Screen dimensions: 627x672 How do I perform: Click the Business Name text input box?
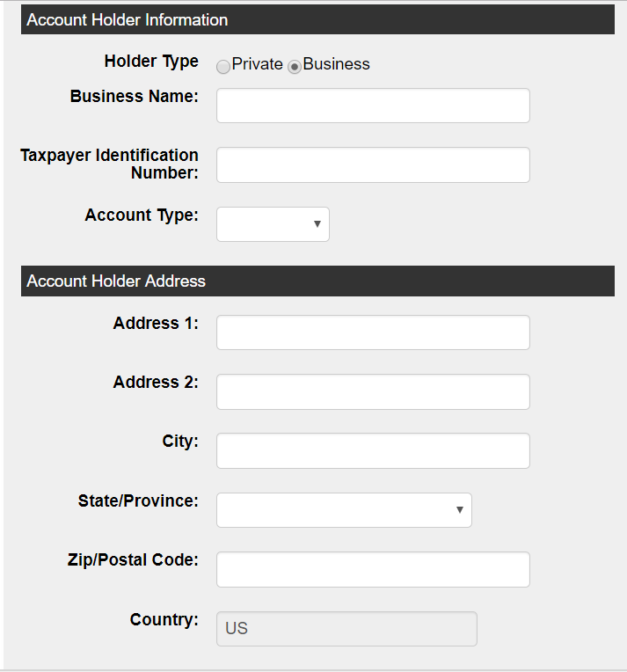373,106
